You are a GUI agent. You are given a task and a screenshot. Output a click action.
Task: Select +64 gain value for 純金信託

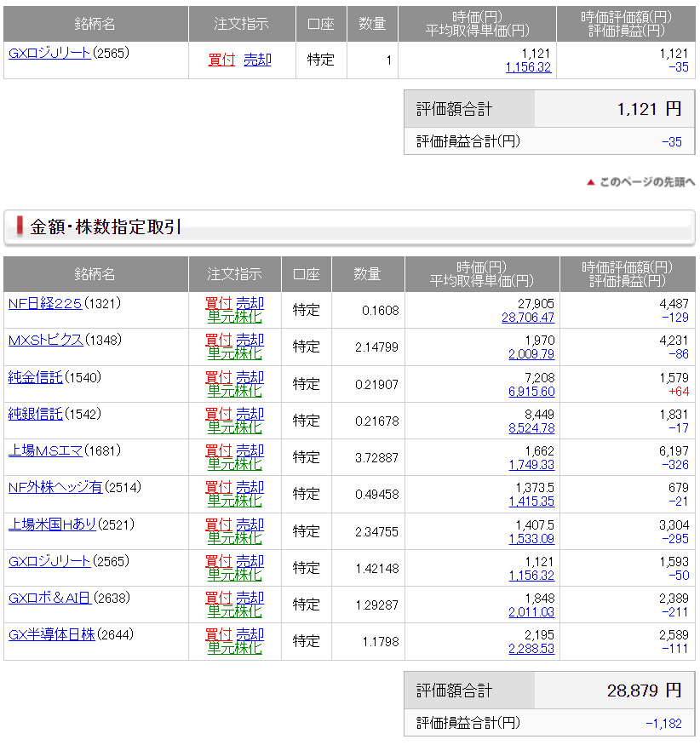679,392
